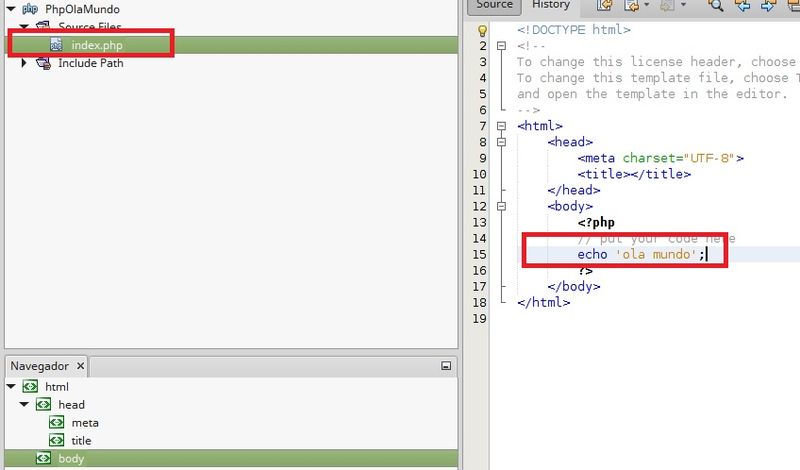
Task: Fold the html tag block at line 7
Action: pos(502,126)
